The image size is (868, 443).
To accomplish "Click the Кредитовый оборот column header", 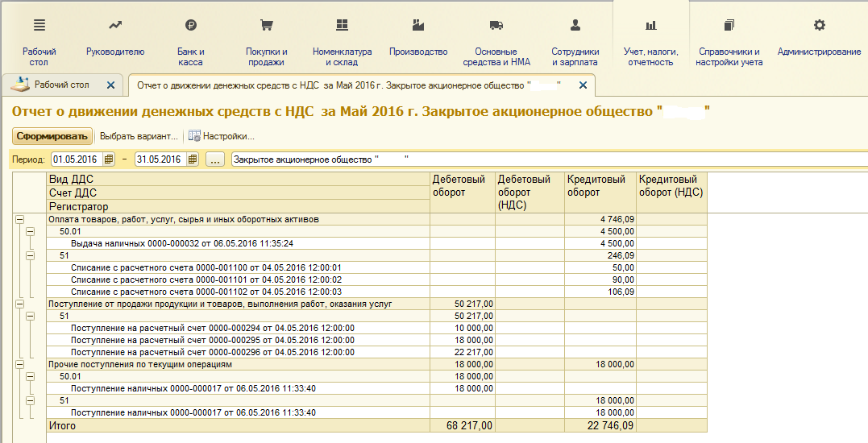I will coord(600,193).
